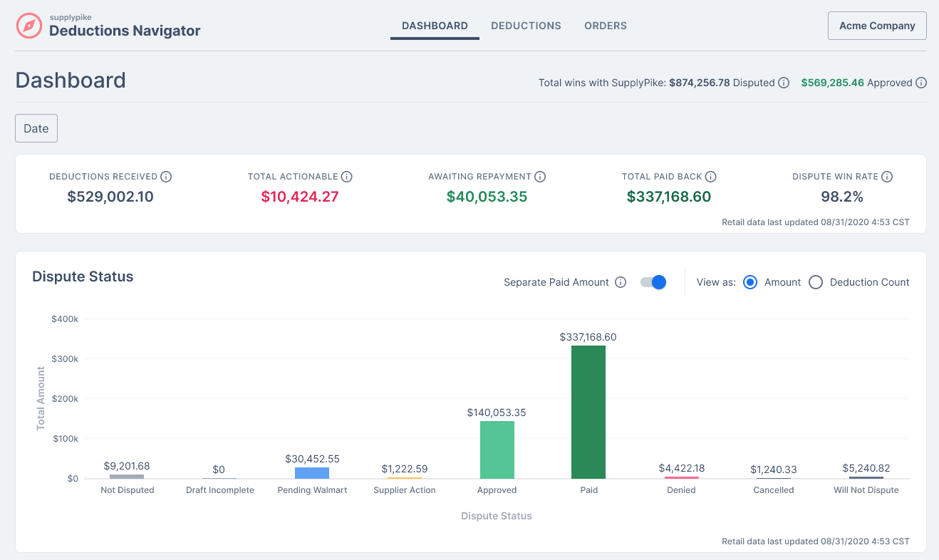Click the $140,053.35 label above Approved bar
939x560 pixels.
497,413
